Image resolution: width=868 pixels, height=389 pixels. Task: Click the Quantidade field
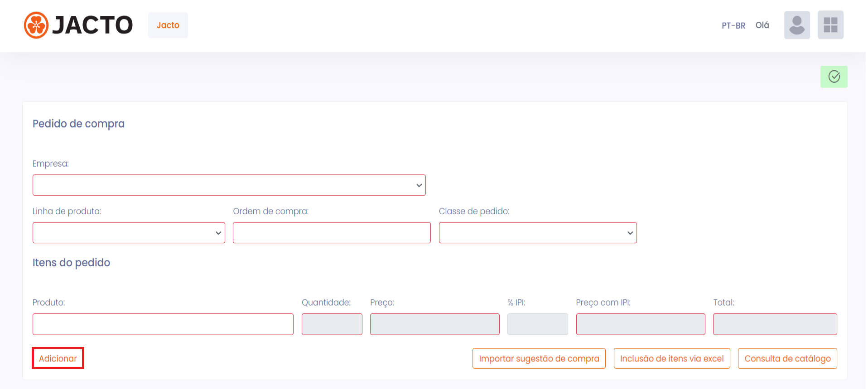tap(332, 324)
